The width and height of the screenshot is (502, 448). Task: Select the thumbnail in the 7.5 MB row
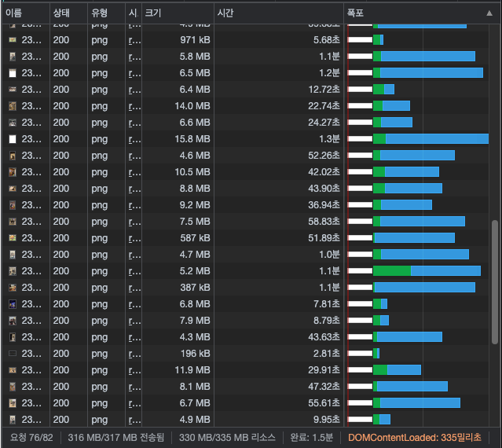coord(13,222)
